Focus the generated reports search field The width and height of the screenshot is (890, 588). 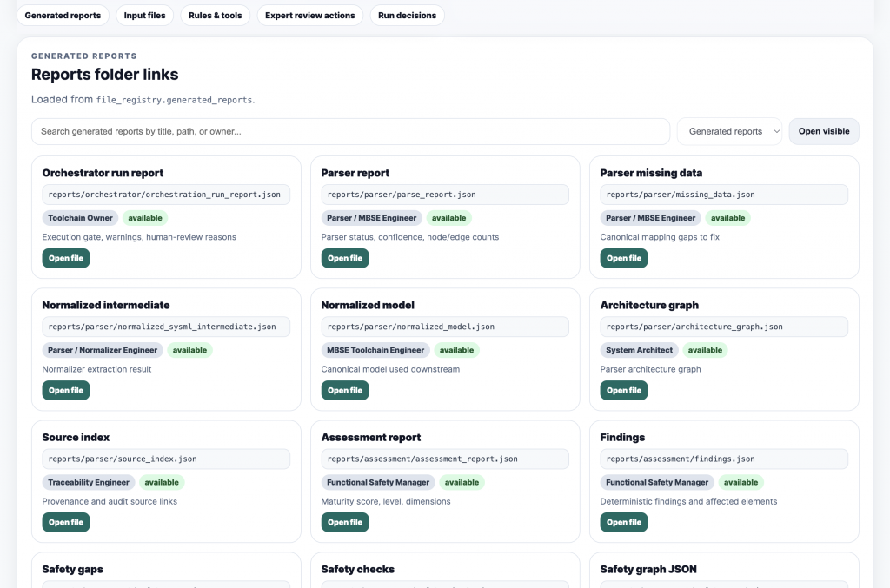(x=351, y=131)
